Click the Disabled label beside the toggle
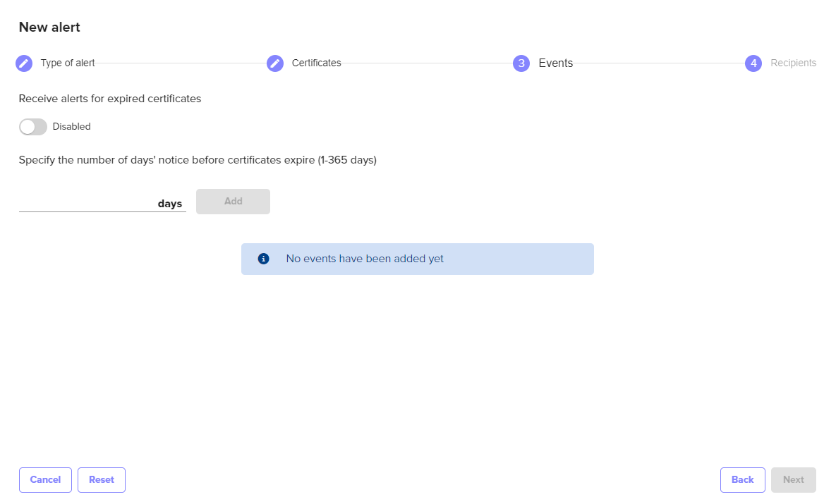 click(x=72, y=127)
